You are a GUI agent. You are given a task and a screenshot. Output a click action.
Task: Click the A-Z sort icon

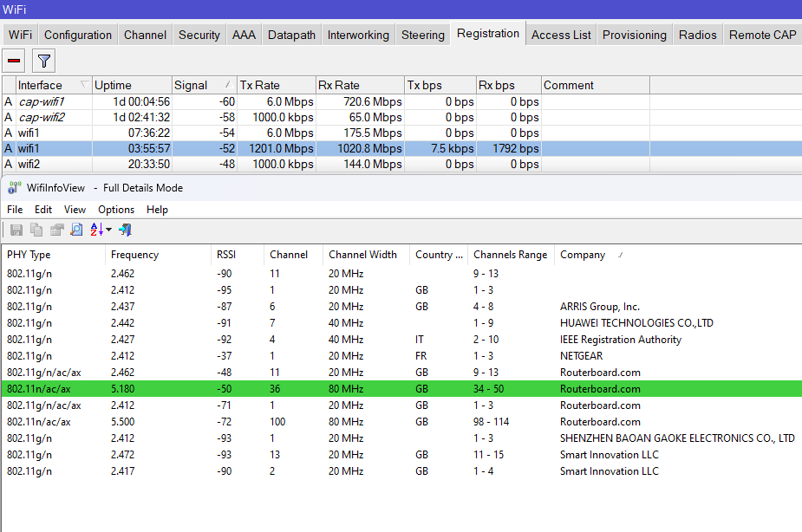click(96, 230)
